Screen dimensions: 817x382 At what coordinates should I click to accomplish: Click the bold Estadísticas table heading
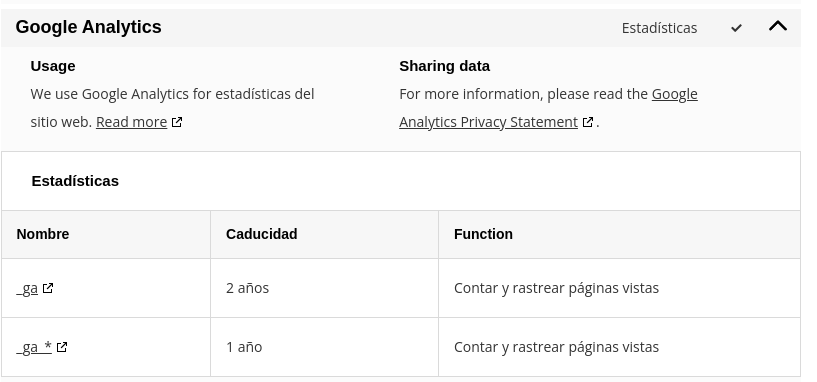(x=75, y=181)
